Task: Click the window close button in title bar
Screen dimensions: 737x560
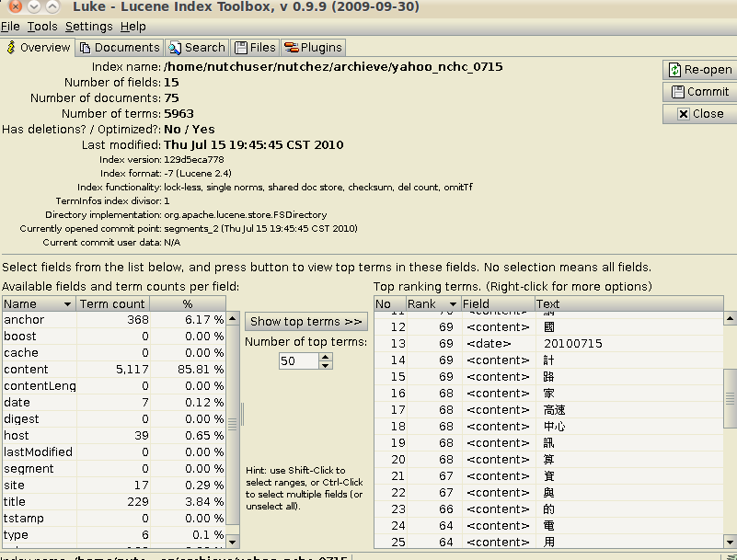Action: click(x=16, y=6)
